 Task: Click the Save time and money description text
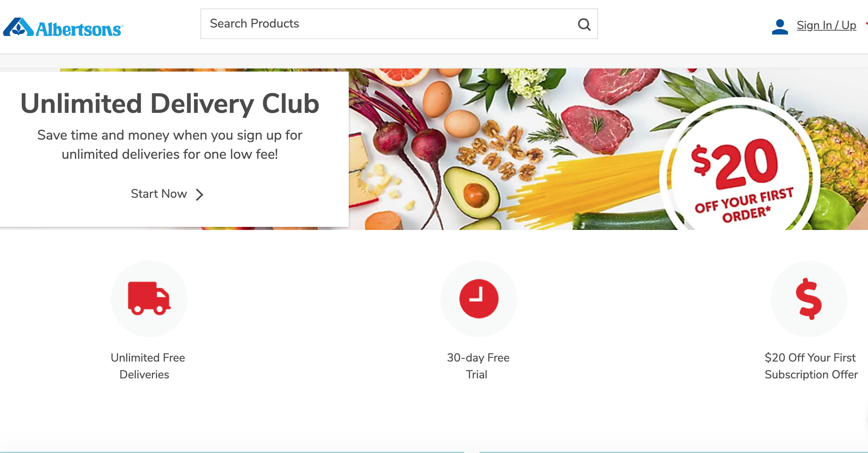(x=170, y=145)
